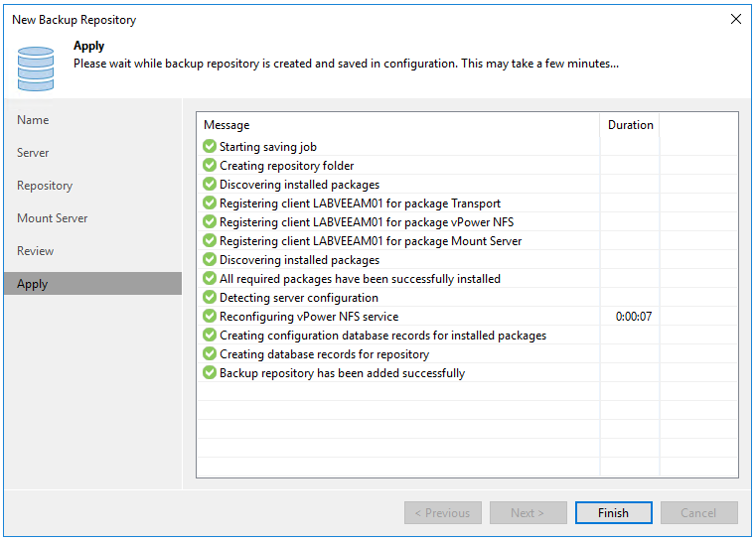Open the Repository step in sidebar

45,186
